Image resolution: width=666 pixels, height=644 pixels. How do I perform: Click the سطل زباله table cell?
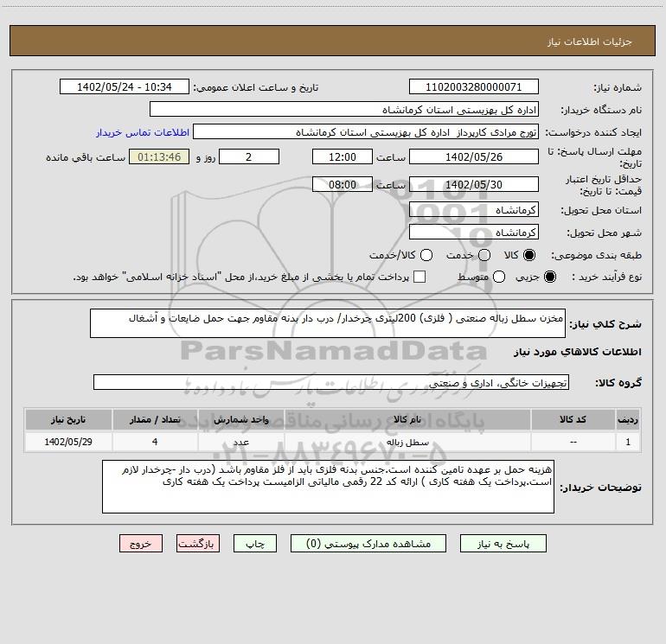coord(407,442)
